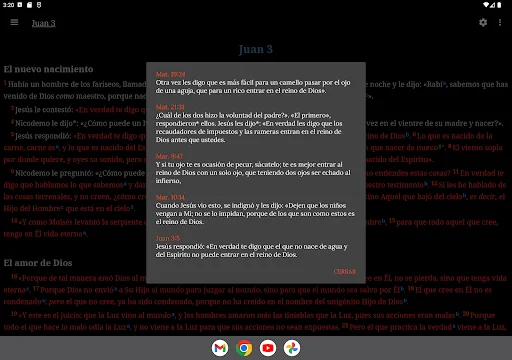The width and height of the screenshot is (512, 360).
Task: Tap the 'El nuevo nacimiento' heading
Action: pos(48,69)
